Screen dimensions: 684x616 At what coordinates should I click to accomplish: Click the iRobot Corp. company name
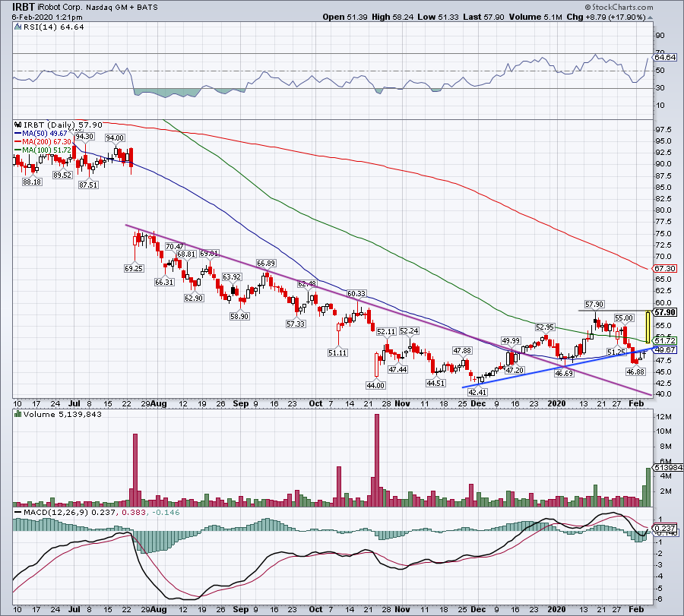pyautogui.click(x=61, y=8)
